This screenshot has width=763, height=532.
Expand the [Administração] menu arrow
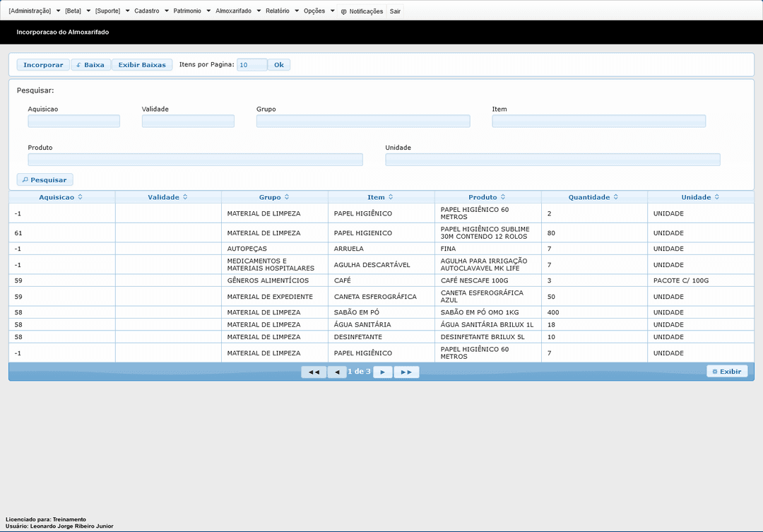tap(59, 11)
